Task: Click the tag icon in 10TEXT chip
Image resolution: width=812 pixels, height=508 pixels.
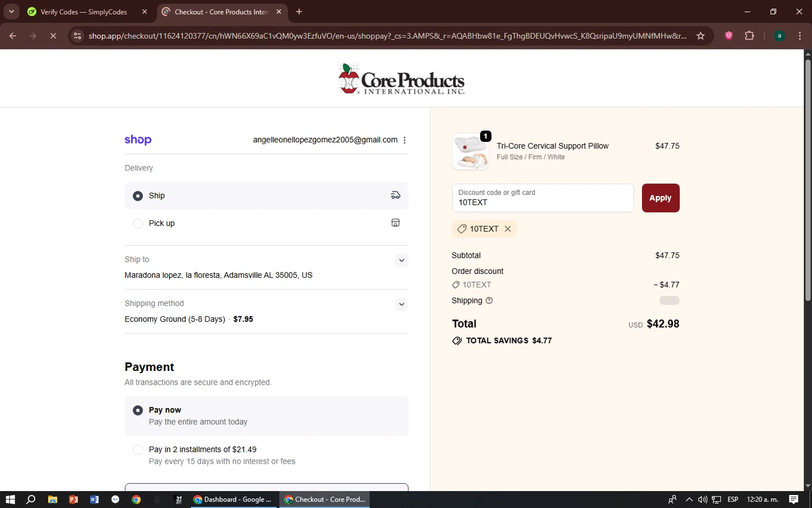Action: coord(462,229)
